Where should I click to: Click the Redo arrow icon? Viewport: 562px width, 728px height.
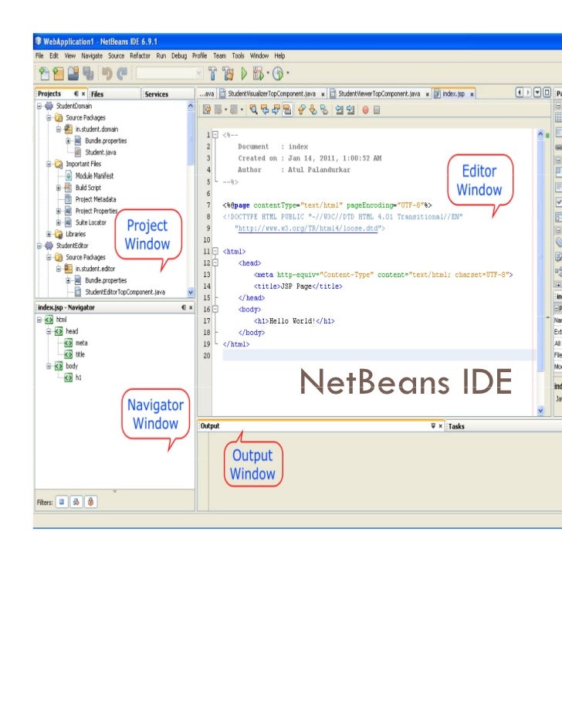click(x=122, y=73)
